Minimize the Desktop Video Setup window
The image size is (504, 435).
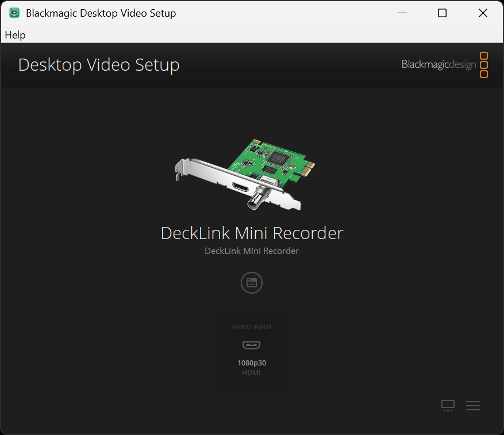402,13
